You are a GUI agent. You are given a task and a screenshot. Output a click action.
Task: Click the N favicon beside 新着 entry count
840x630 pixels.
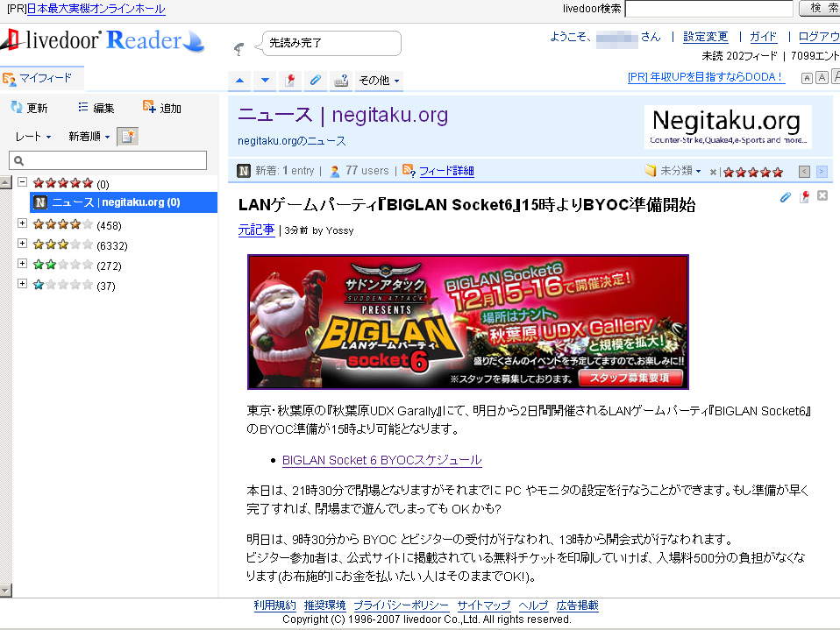pos(244,171)
